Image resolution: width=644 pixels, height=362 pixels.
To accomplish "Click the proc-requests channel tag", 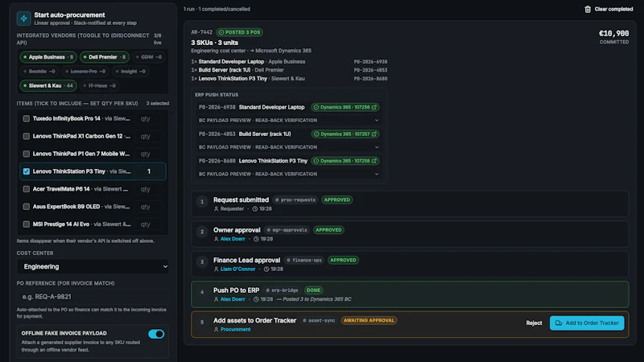I will (x=295, y=200).
